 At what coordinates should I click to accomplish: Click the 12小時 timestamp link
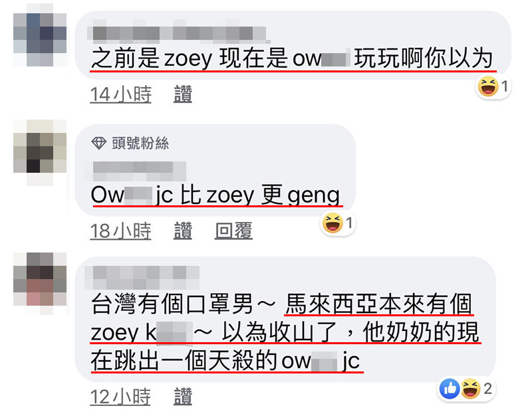coord(121,397)
